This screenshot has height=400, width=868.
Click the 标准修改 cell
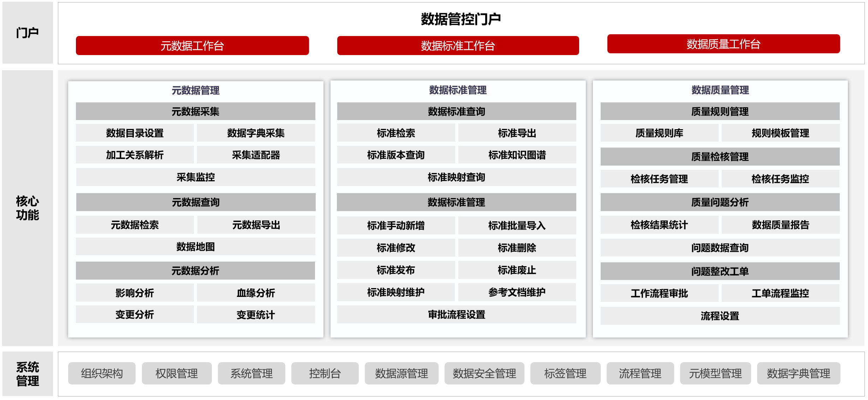(396, 247)
